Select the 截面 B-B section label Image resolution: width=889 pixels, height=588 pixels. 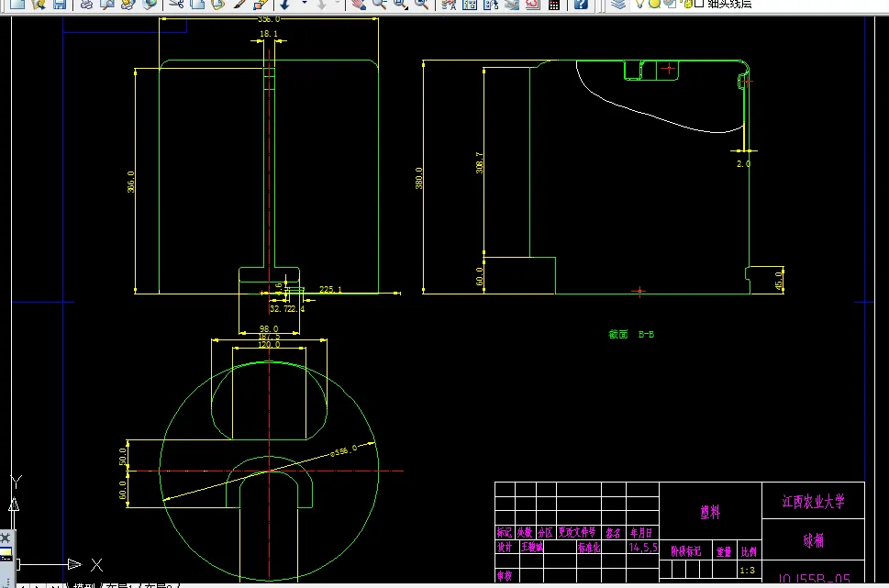coord(631,335)
